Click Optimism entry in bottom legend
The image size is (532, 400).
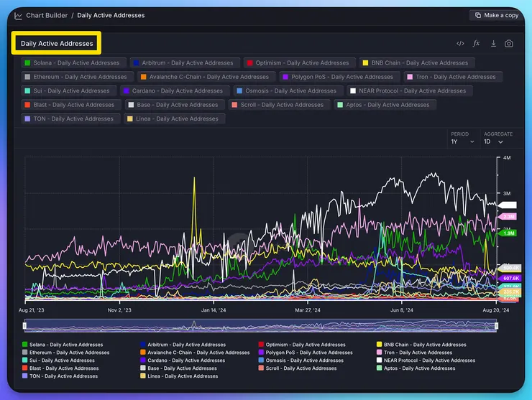pos(302,345)
